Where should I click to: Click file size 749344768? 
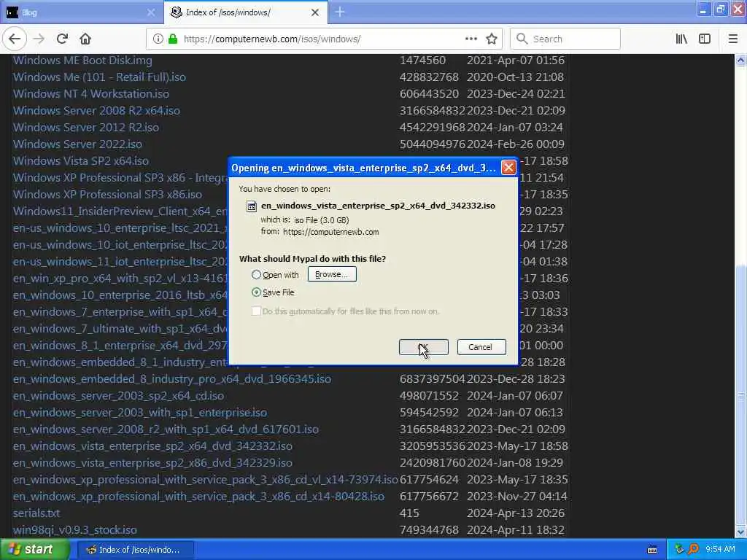429,530
